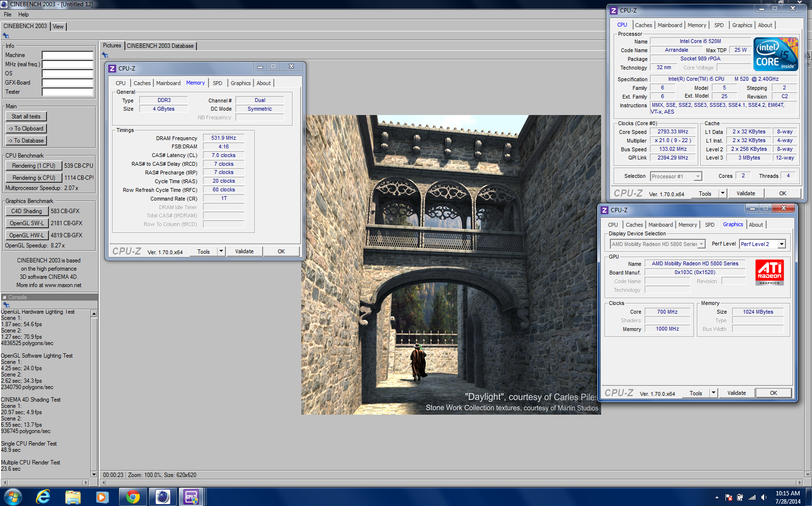This screenshot has width=812, height=506.
Task: Open the volume speaker tray icon
Action: pyautogui.click(x=764, y=497)
